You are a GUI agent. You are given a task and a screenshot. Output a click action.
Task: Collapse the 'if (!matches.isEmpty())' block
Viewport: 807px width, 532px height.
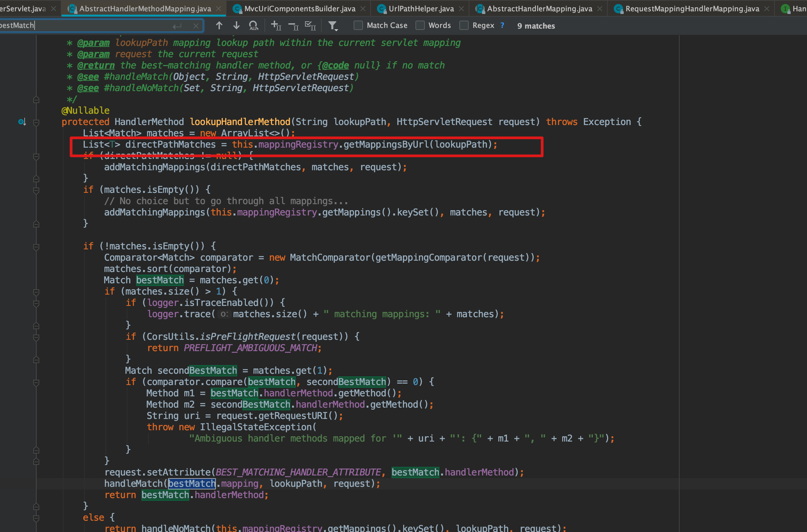(36, 247)
